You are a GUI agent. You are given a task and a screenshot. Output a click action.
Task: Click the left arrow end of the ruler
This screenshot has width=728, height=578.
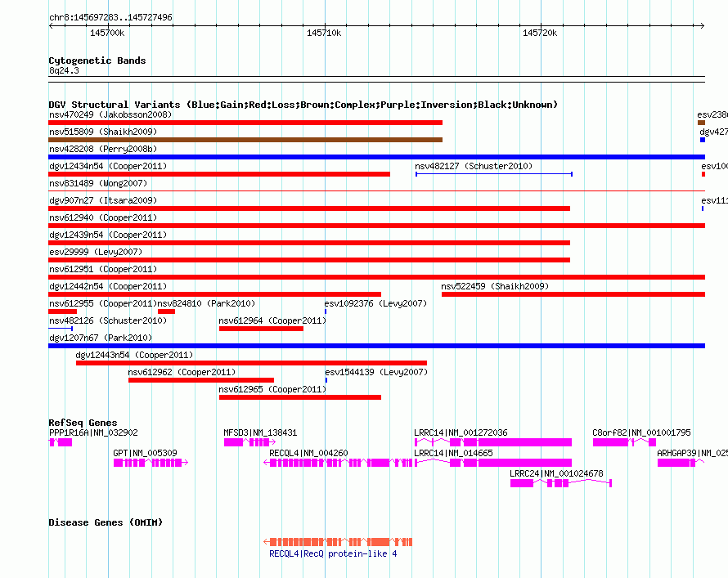(51, 26)
